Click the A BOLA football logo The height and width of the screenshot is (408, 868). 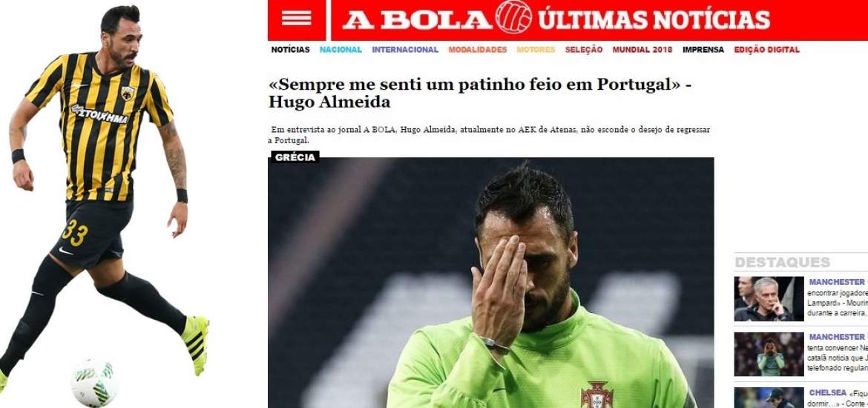click(513, 17)
